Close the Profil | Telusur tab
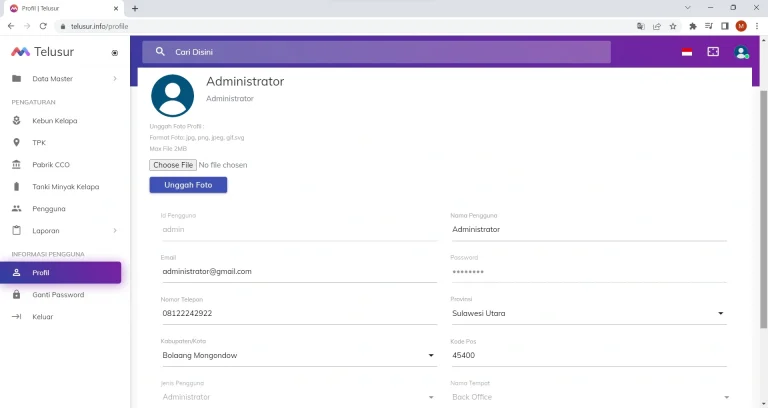Viewport: 768px width, 408px height. coord(116,8)
